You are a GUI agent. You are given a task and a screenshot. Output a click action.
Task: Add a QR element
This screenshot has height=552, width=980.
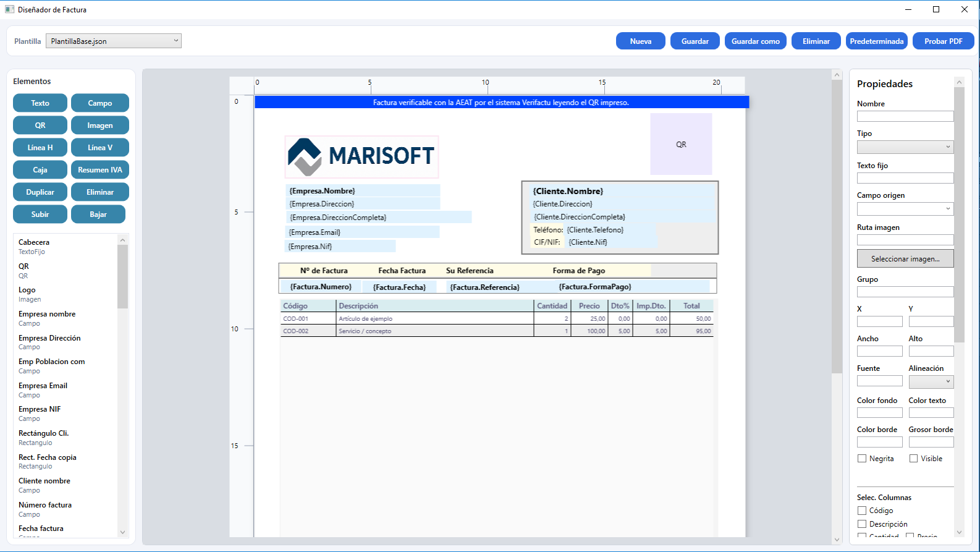coord(40,125)
